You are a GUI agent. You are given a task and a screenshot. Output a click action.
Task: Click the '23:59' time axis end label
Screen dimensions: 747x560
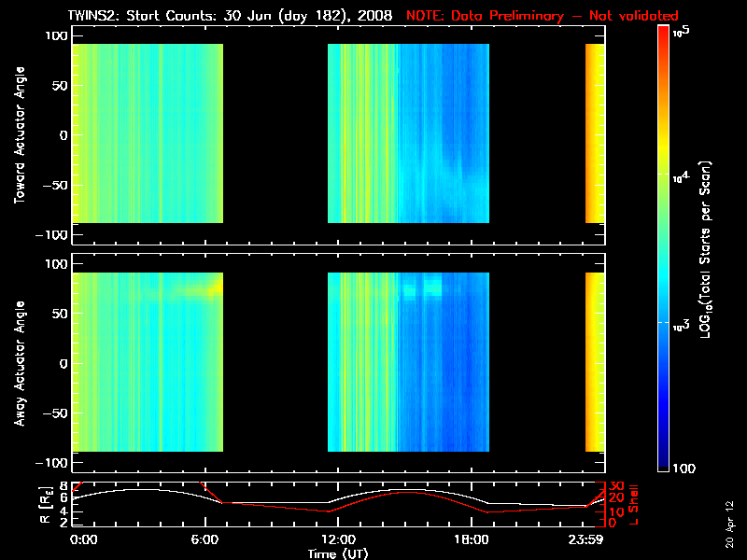[x=586, y=540]
